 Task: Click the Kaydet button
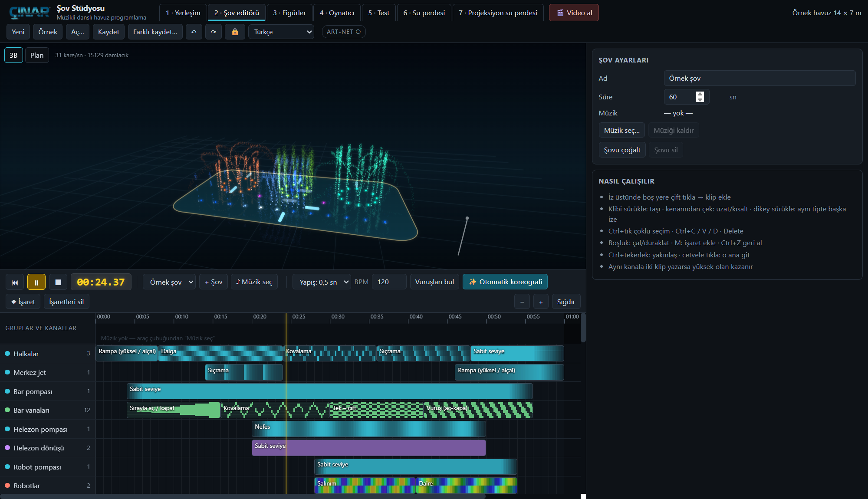pos(108,32)
